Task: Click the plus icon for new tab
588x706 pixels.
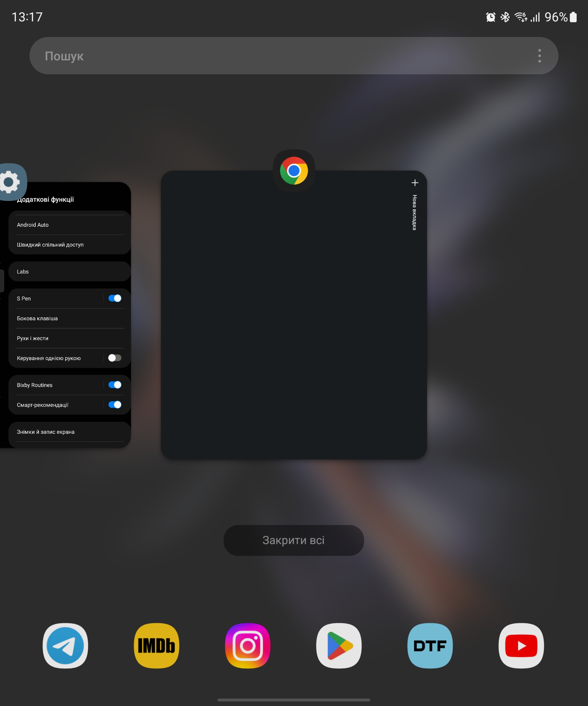Action: [x=415, y=183]
